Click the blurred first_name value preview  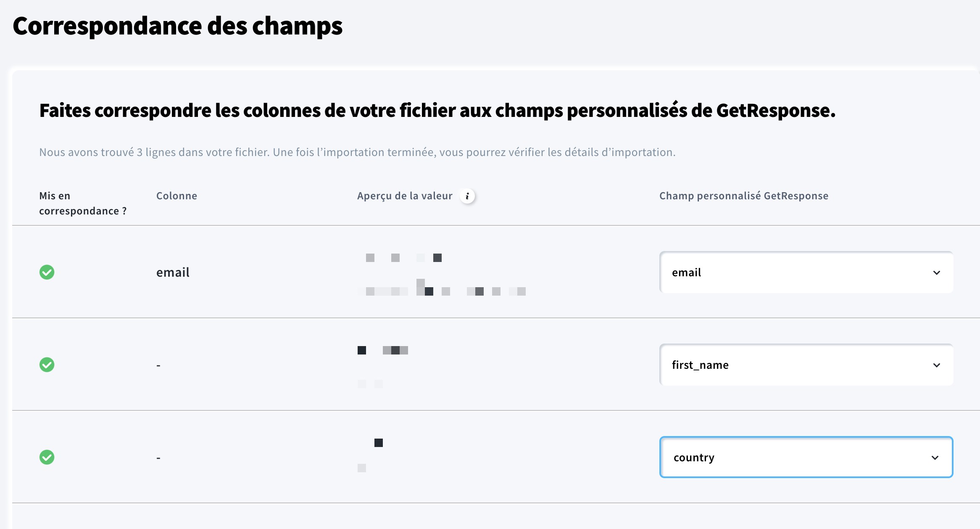point(382,367)
